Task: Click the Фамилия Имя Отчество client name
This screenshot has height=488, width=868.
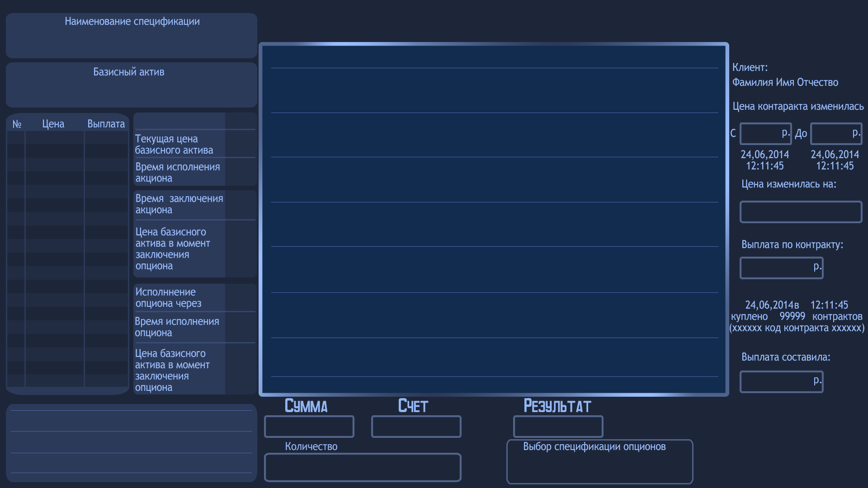Action: (785, 82)
